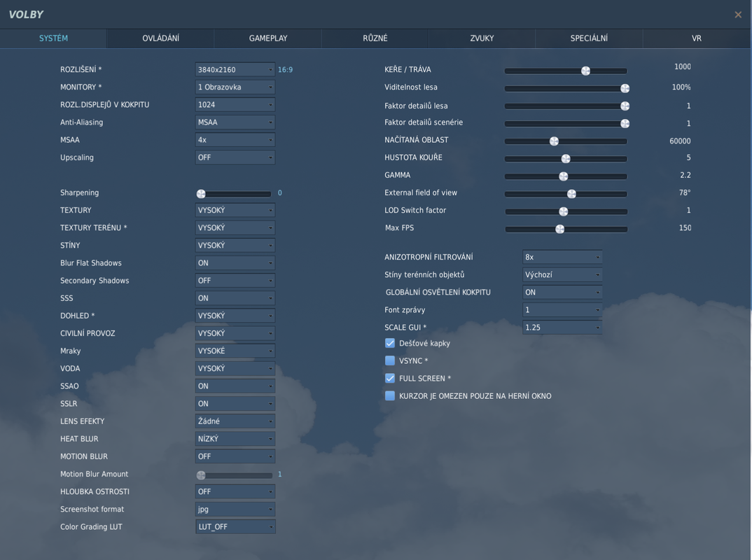Open the TEXTURY TERÉNU dropdown
This screenshot has width=752, height=560.
[x=235, y=227]
